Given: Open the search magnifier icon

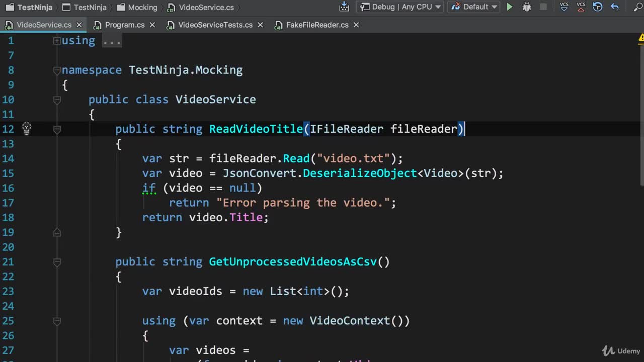Looking at the screenshot, I should [638, 7].
